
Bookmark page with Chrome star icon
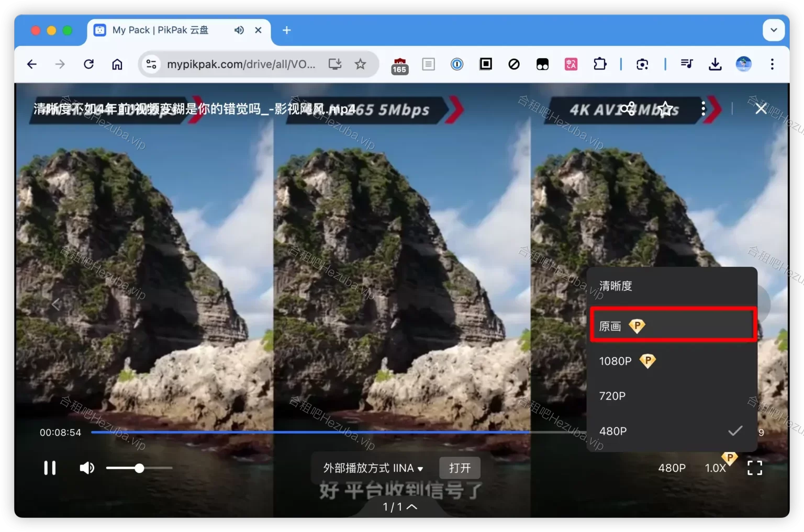(360, 64)
